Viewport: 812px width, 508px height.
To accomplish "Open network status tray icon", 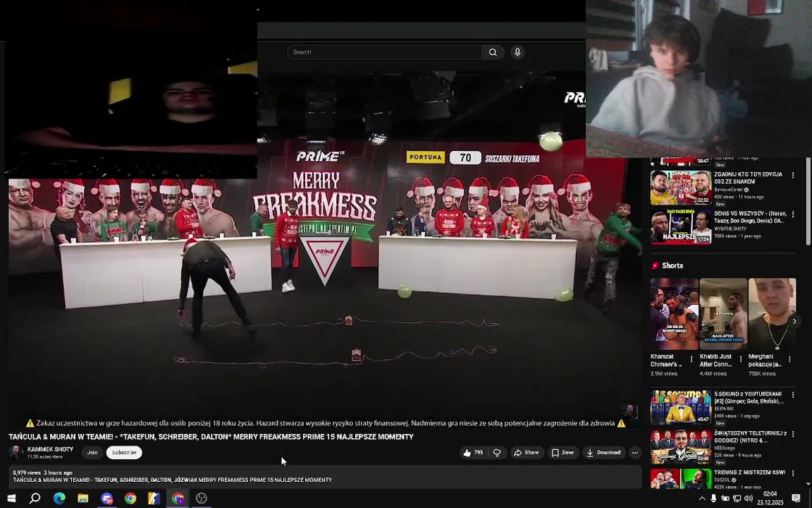I will [737, 498].
